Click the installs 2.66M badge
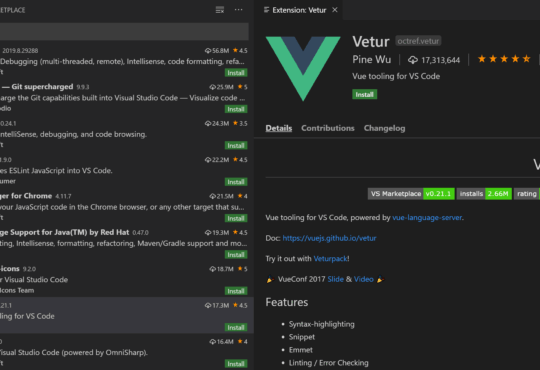540x370 pixels. (484, 194)
